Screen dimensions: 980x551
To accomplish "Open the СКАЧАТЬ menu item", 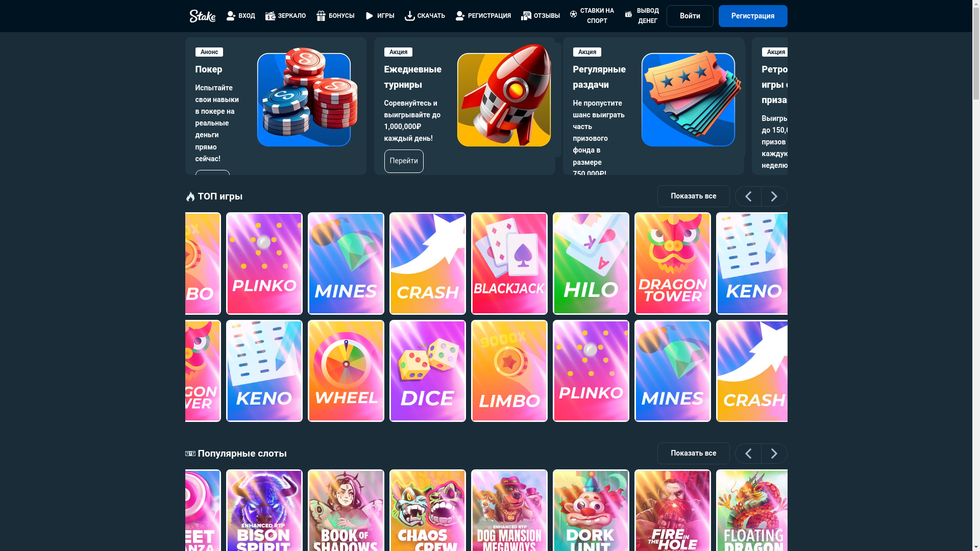I will pos(425,16).
